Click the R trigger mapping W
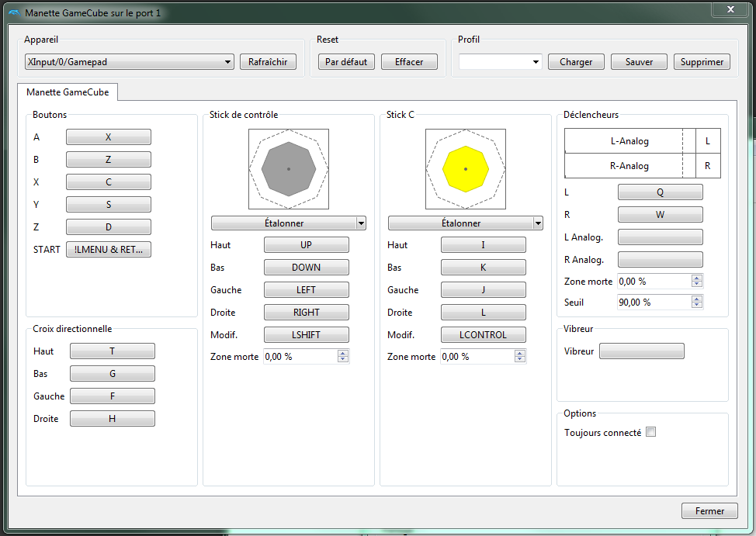The width and height of the screenshot is (756, 536). point(660,215)
